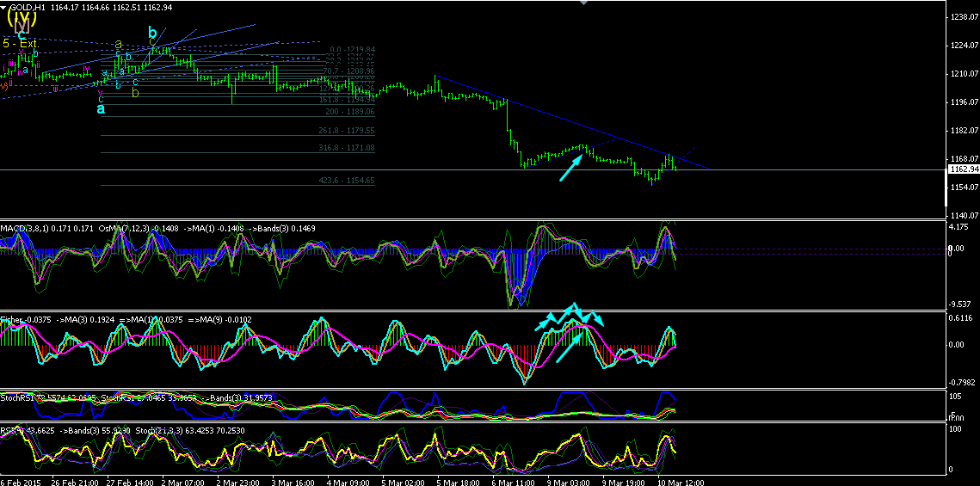Click the '2 Mar 07:00' time axis label
Screen dimensions: 980x486
(x=184, y=483)
